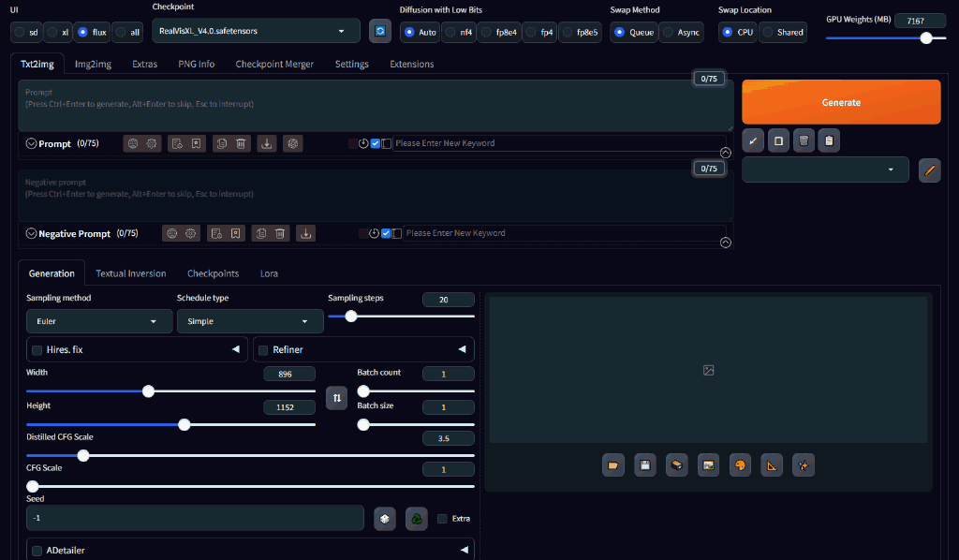Enable the Hires. fix checkbox

pyautogui.click(x=37, y=350)
